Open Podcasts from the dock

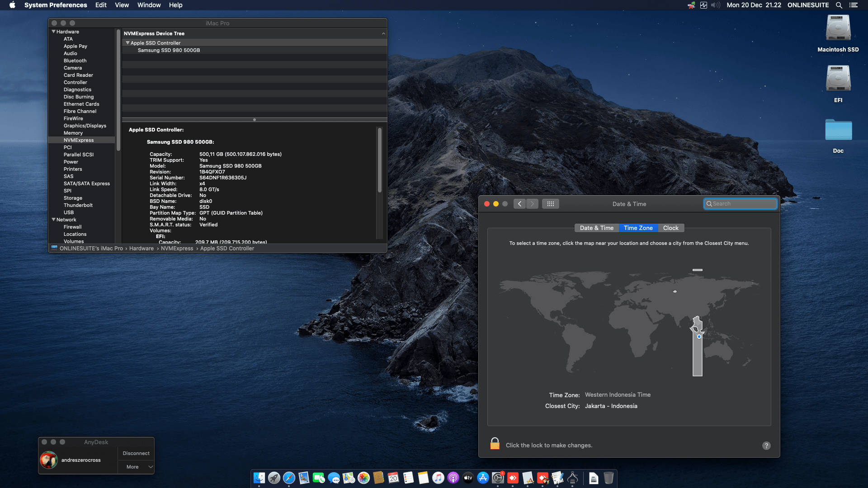453,478
